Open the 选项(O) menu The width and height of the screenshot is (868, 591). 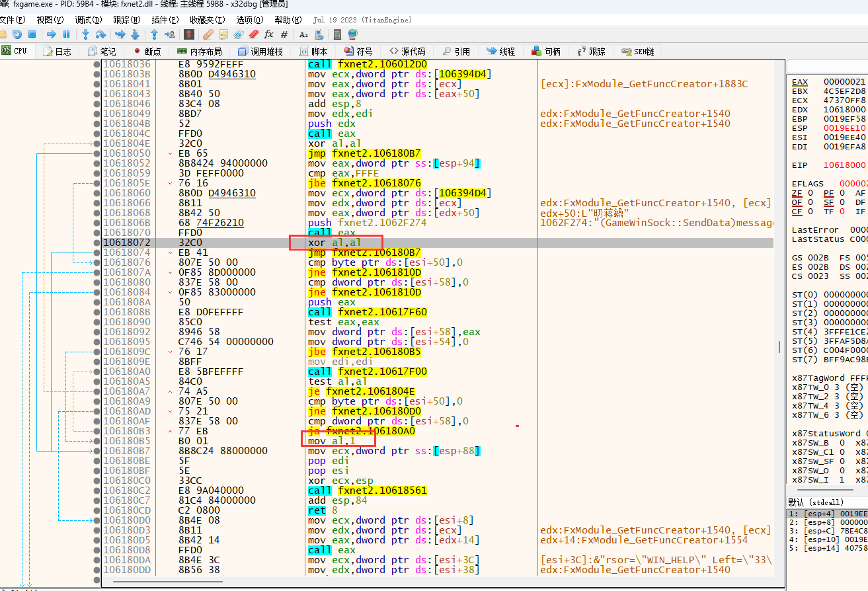249,20
